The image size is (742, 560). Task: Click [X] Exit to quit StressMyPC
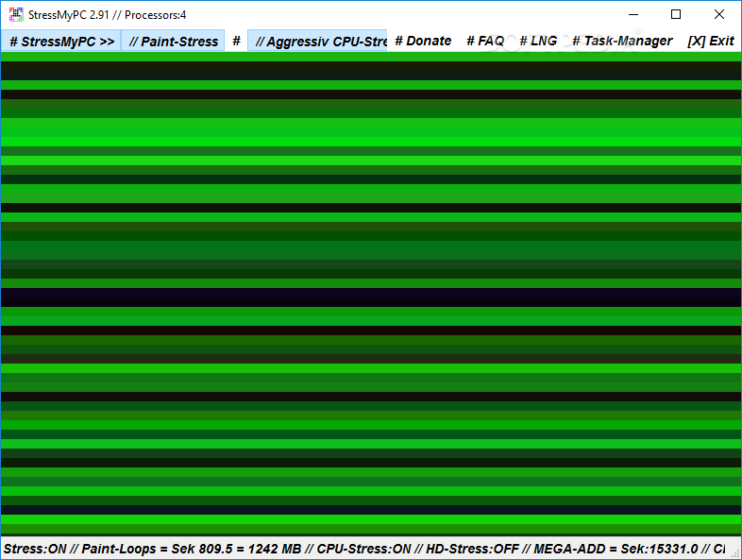[x=711, y=42]
